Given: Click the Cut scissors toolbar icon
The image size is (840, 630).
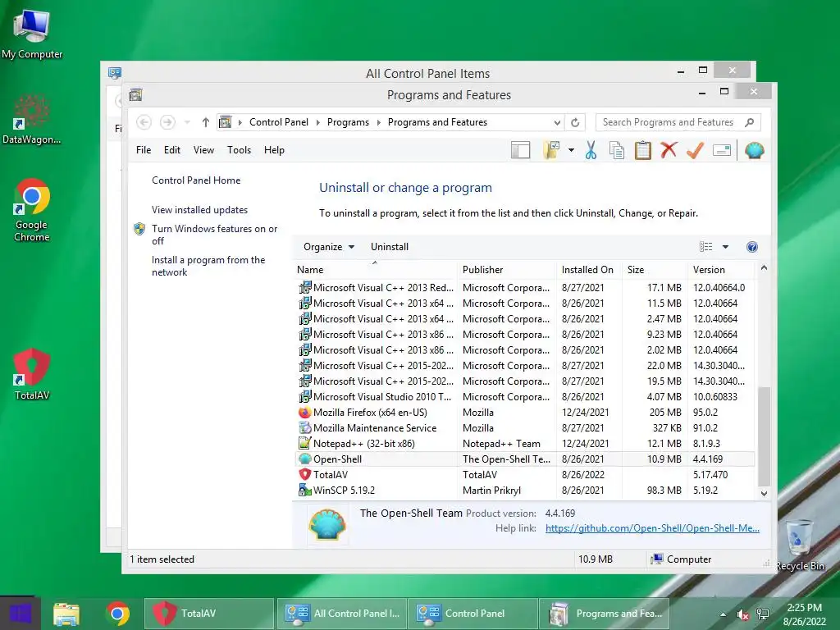Looking at the screenshot, I should pos(591,151).
